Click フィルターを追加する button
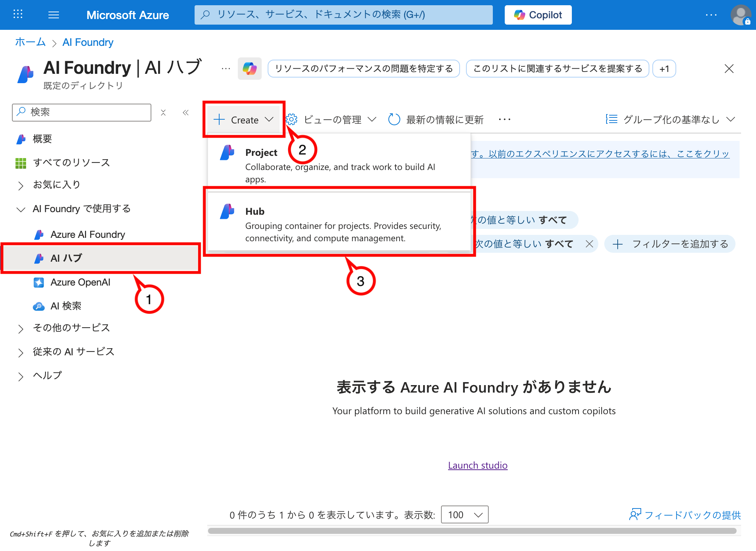The image size is (756, 551). [x=670, y=244]
